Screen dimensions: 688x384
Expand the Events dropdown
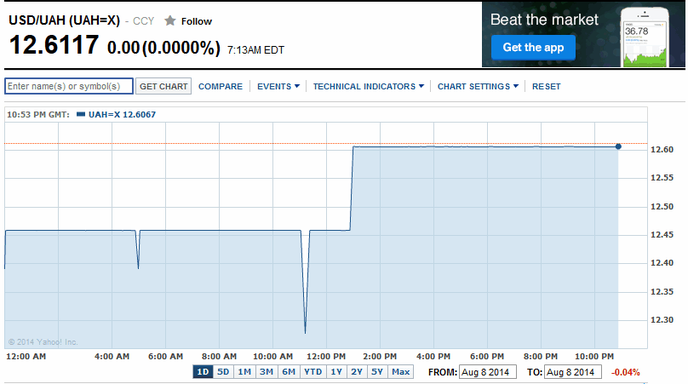(278, 86)
